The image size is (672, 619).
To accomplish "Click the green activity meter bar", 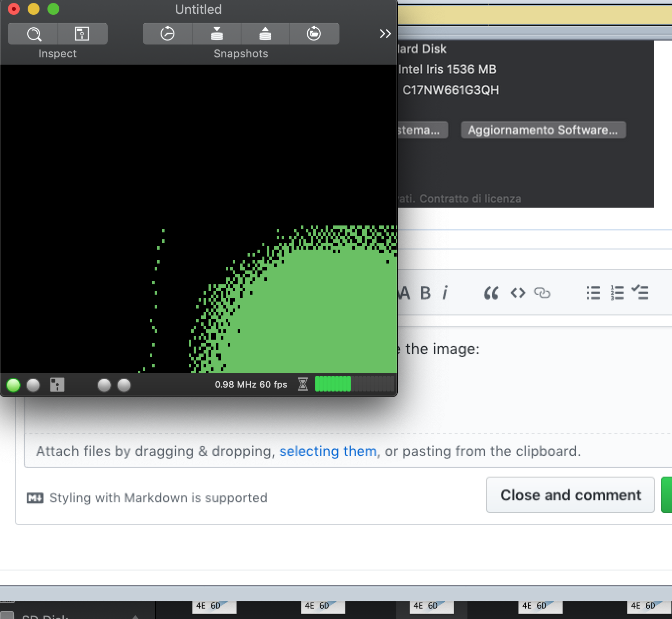I will 355,384.
